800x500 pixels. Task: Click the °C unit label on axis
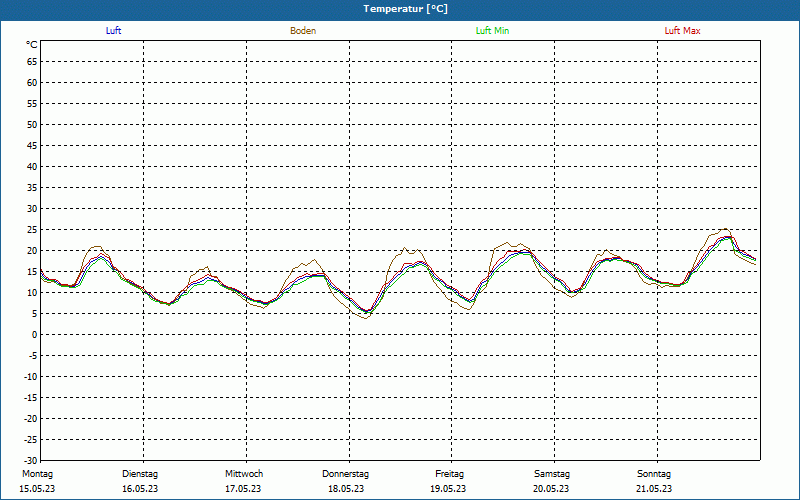point(32,45)
